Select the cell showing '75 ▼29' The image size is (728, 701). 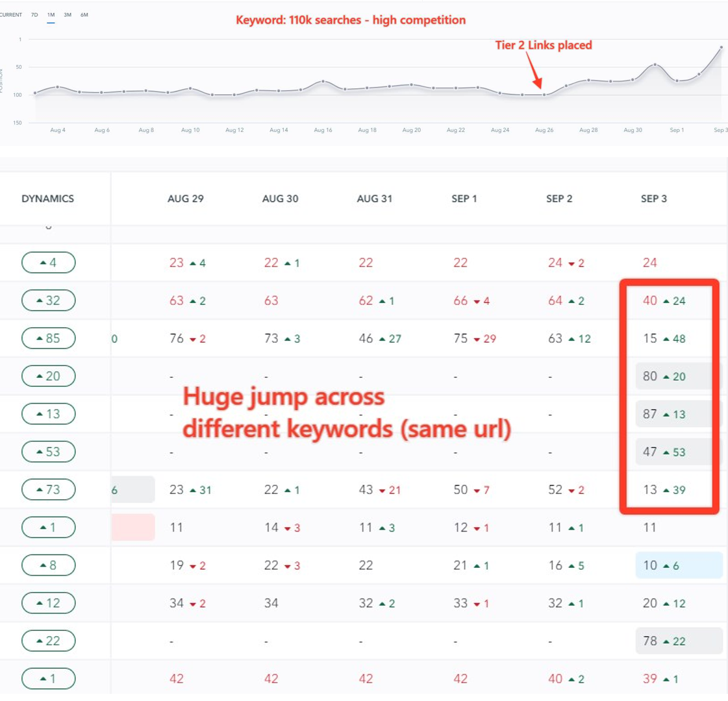475,338
